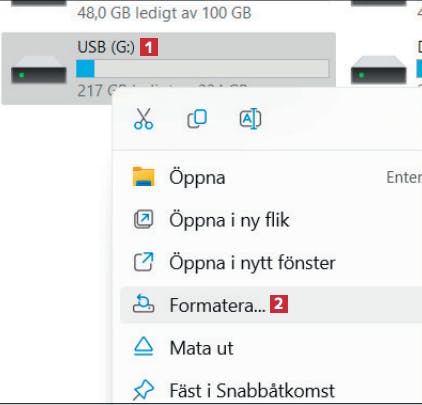422x405 pixels.
Task: Click the pin icon beside Fäst i Snabbåtkomst
Action: coord(143,389)
